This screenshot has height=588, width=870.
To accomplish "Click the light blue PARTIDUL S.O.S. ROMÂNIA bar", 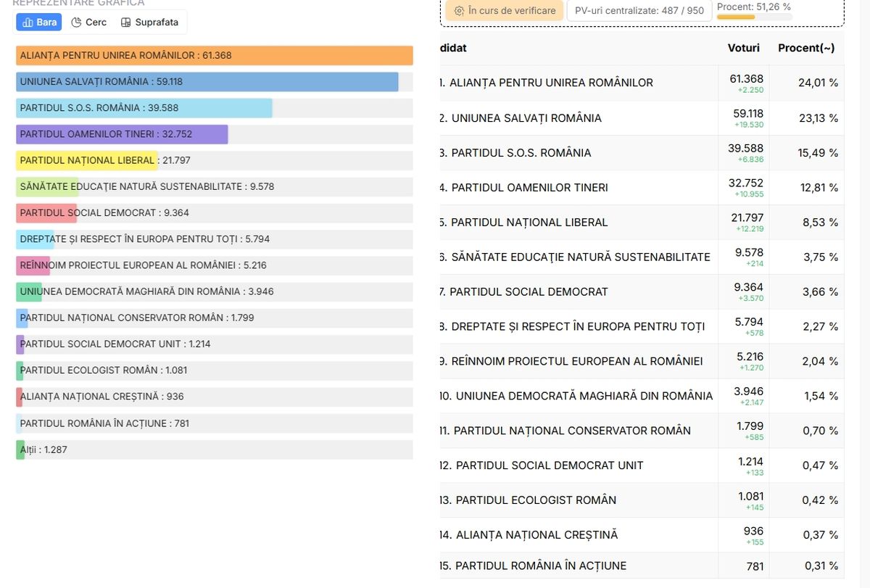I will 144,108.
